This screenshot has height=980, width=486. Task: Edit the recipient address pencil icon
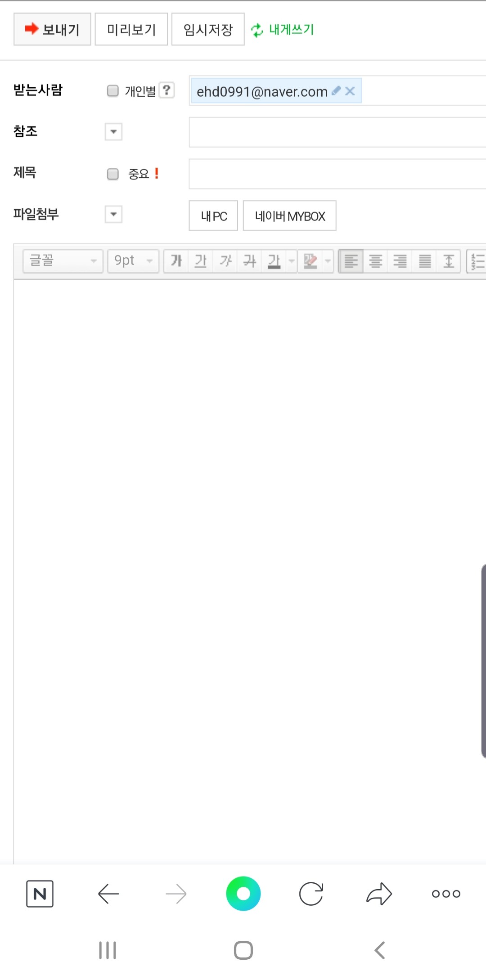coord(336,91)
